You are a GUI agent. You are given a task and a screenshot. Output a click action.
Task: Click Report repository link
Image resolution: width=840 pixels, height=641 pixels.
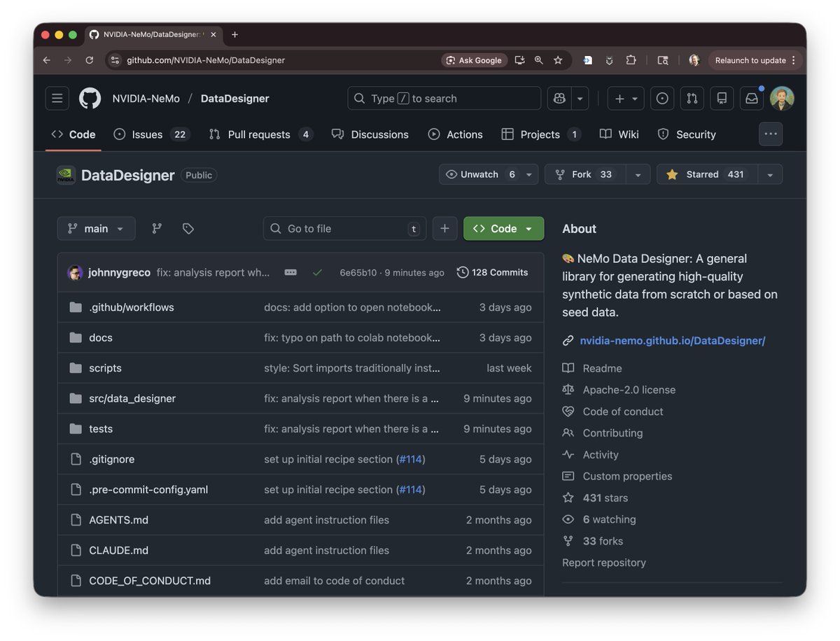(604, 563)
